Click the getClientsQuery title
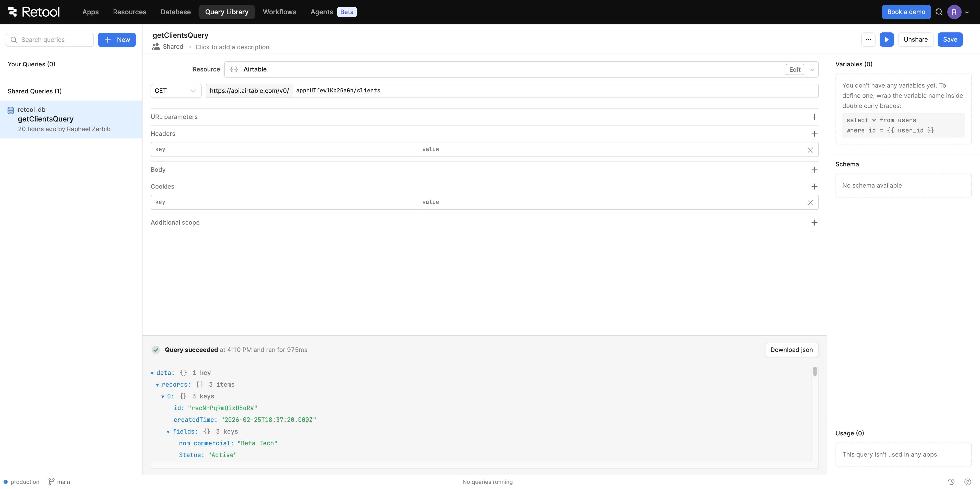This screenshot has width=980, height=489. point(180,35)
